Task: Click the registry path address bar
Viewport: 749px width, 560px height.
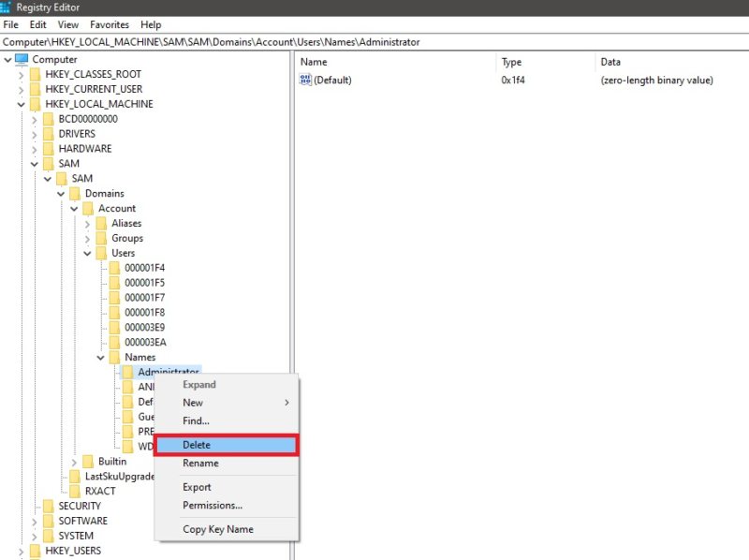Action: click(x=374, y=42)
